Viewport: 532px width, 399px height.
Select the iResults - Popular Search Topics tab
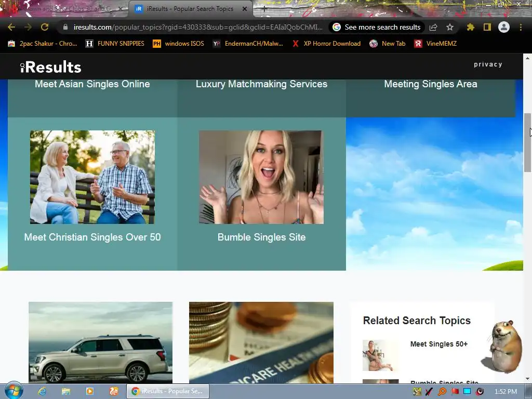point(190,9)
